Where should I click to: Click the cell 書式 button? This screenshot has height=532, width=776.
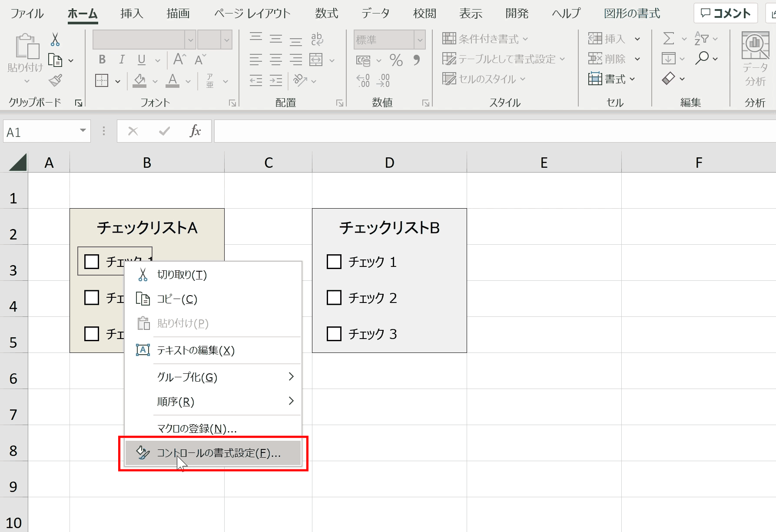612,79
